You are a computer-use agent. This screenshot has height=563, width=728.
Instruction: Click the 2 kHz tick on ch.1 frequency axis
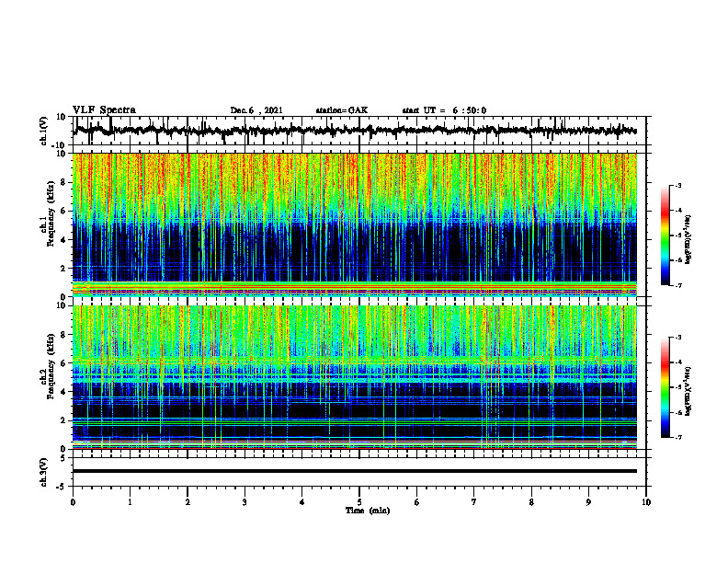pyautogui.click(x=63, y=268)
